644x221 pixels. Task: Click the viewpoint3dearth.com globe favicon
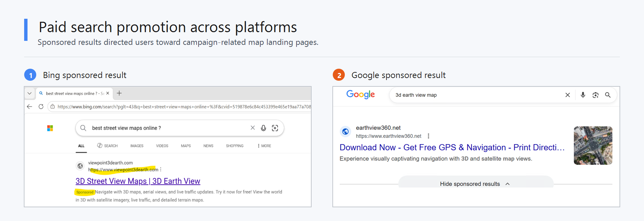(x=80, y=166)
